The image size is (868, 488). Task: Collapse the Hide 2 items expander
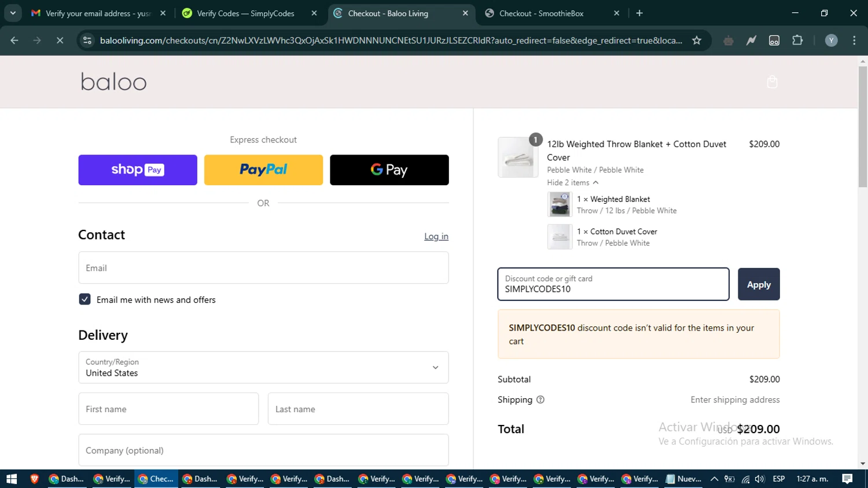(573, 182)
